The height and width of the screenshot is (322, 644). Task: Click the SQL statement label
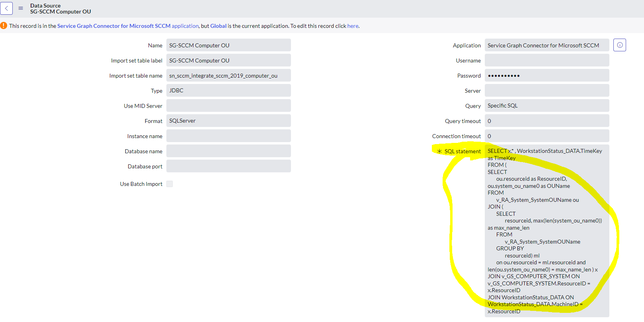click(x=463, y=151)
